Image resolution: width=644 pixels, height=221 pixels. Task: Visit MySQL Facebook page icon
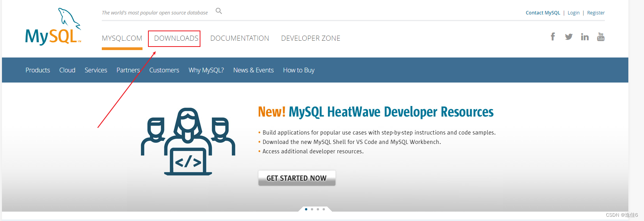pos(553,37)
